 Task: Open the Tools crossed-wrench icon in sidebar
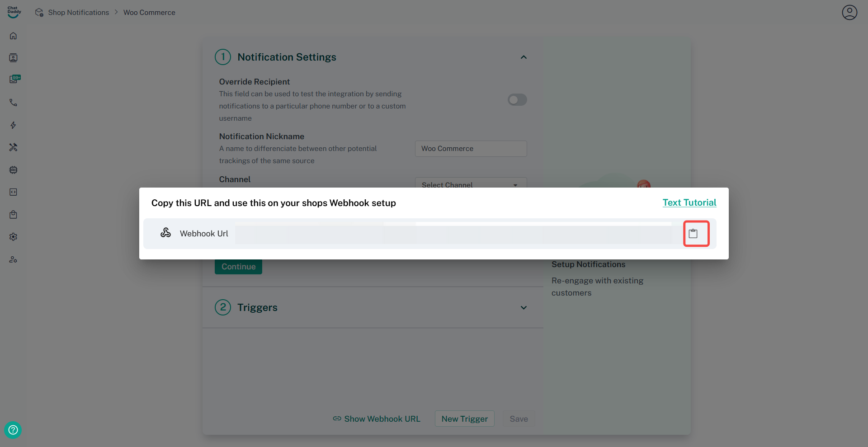14,147
